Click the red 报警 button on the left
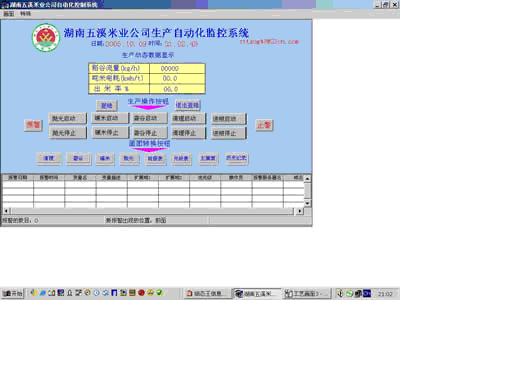512x384 pixels. point(33,125)
